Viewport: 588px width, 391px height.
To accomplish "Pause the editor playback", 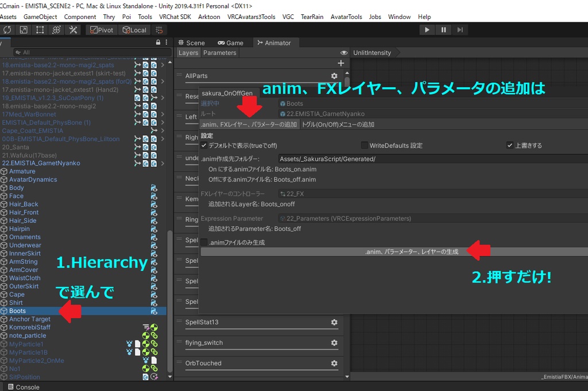I will pos(443,30).
